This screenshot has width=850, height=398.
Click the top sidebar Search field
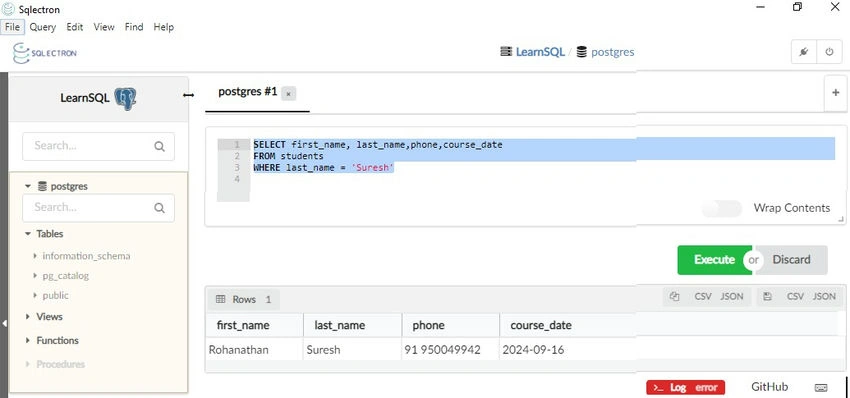pyautogui.click(x=98, y=146)
